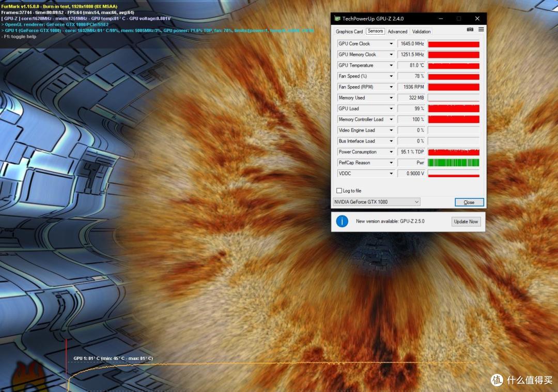Click the 322 MB memory used value

click(411, 98)
